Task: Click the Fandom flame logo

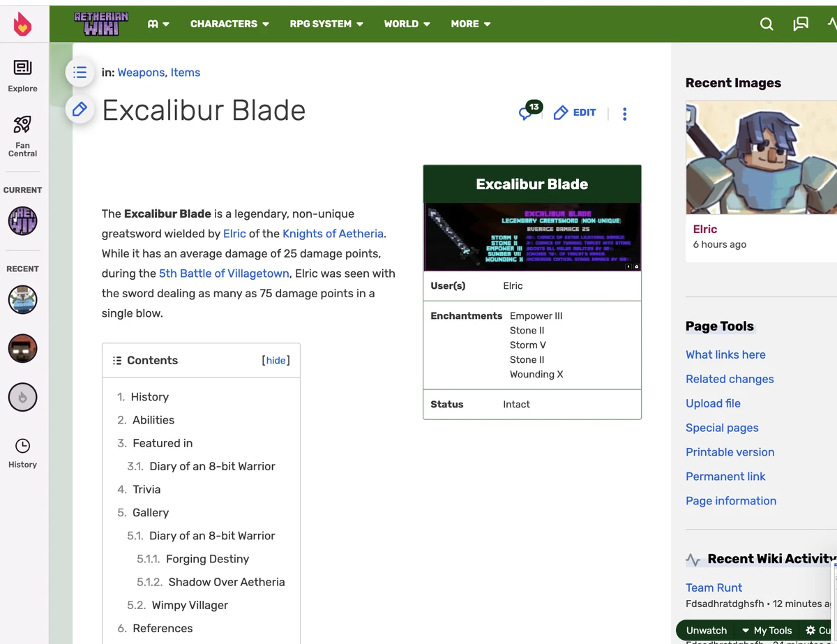Action: (23, 23)
